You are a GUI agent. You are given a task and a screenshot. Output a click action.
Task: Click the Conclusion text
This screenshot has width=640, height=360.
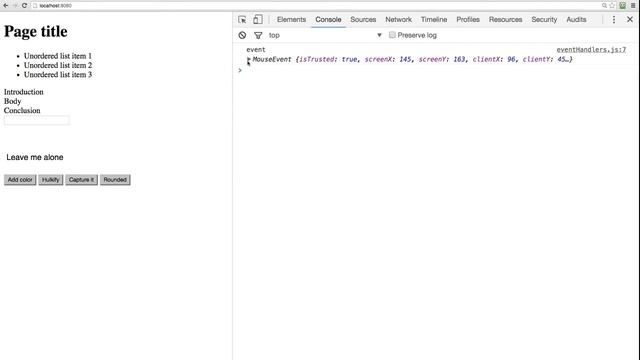coord(22,111)
